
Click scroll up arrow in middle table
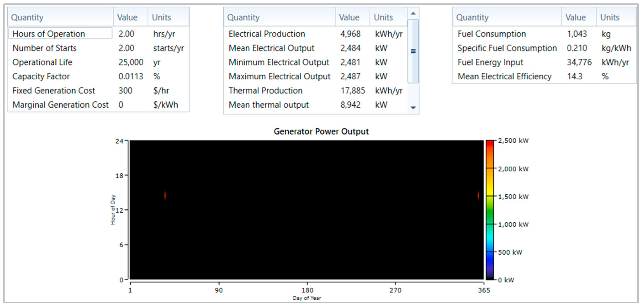point(413,13)
